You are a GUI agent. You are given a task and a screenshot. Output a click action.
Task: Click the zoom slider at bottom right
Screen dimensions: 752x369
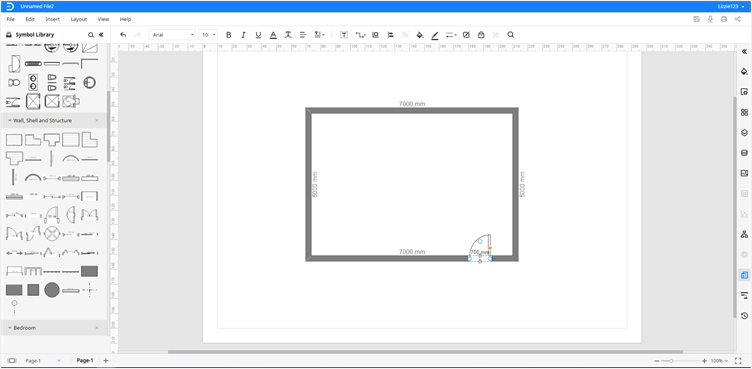681,360
